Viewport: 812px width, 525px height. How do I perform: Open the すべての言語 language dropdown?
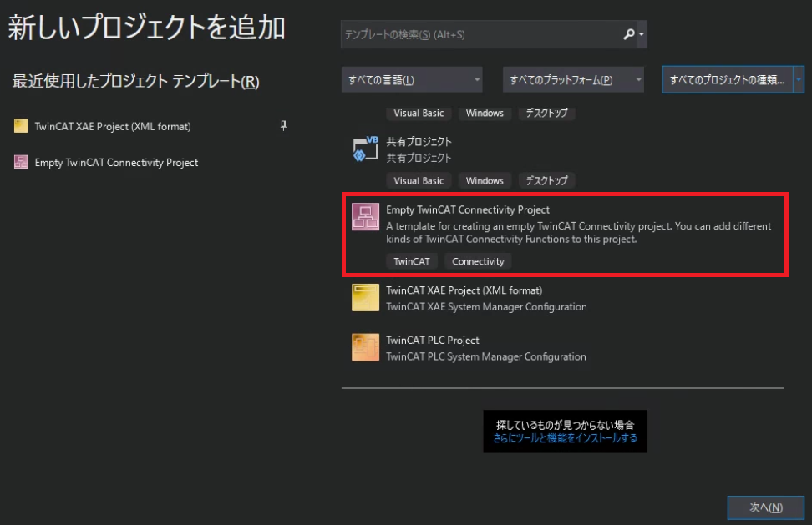pos(412,79)
